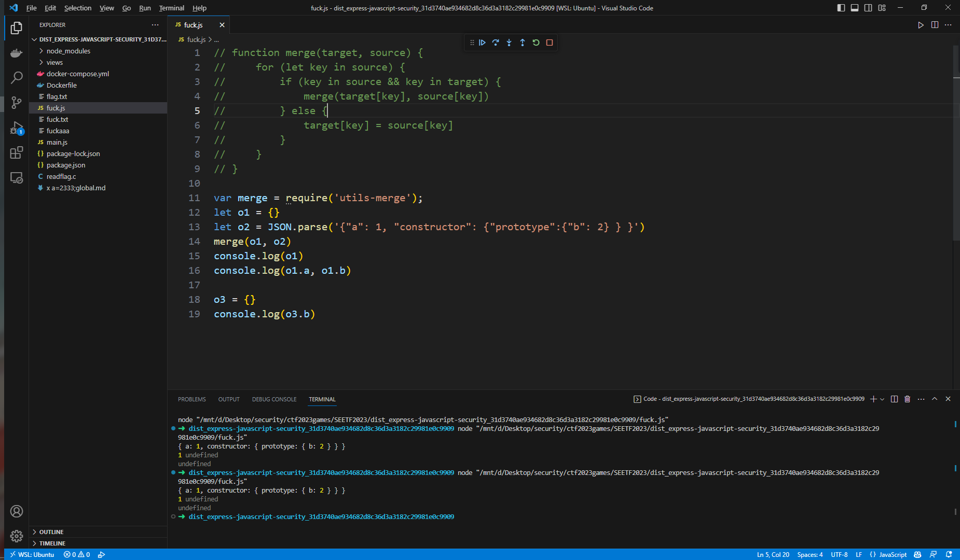Viewport: 960px width, 560px height.
Task: Open the Manage settings gear
Action: coord(17,536)
